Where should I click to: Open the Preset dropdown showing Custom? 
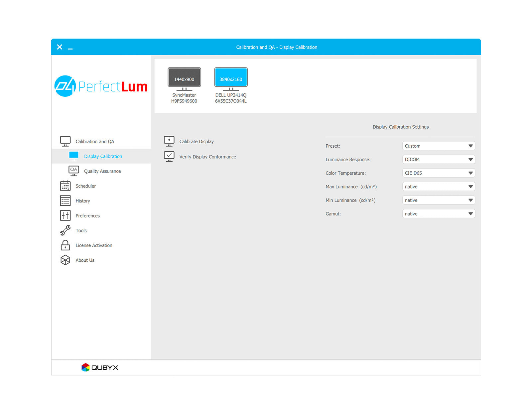438,146
